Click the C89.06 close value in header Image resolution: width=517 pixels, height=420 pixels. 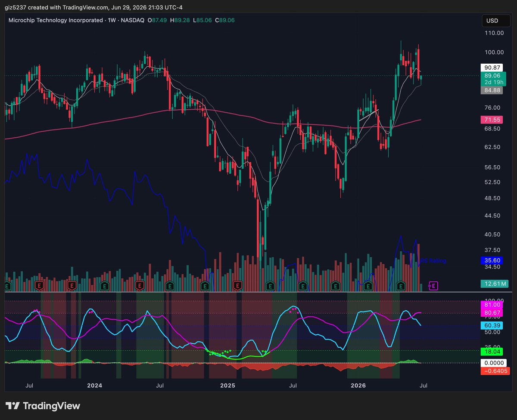(225, 20)
